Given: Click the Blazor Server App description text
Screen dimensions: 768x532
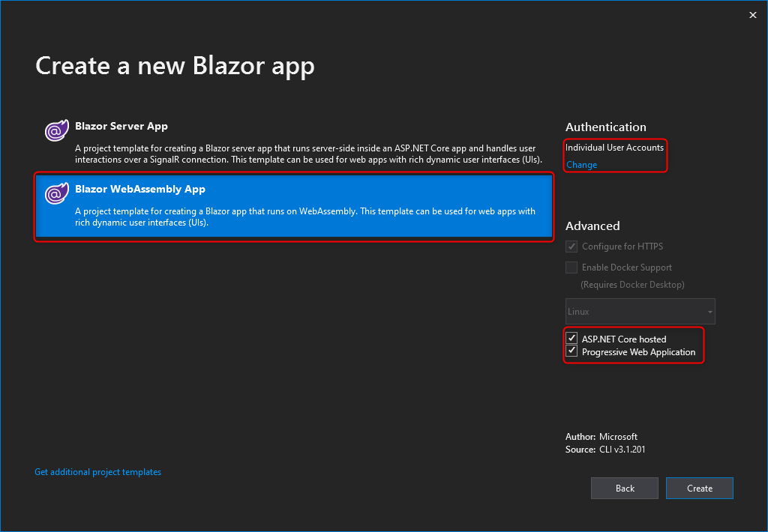Looking at the screenshot, I should [x=308, y=154].
